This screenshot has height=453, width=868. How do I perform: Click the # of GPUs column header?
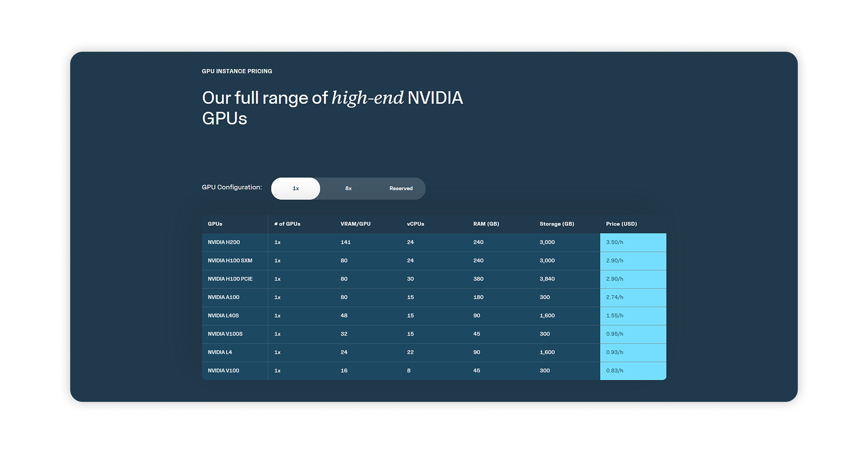click(287, 224)
